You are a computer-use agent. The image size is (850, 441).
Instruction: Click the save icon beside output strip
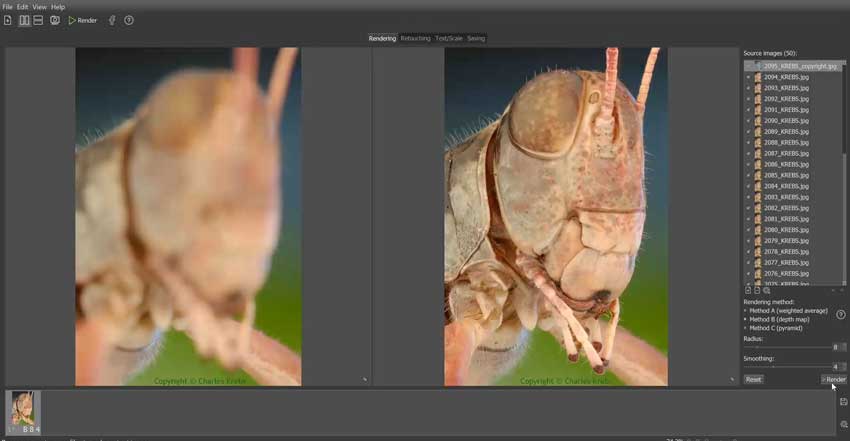843,401
